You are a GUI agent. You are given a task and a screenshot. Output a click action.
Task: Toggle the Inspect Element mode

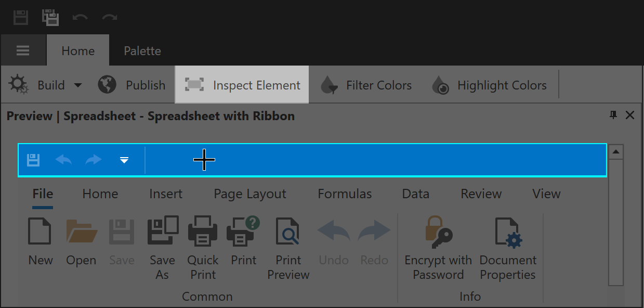[x=242, y=85]
